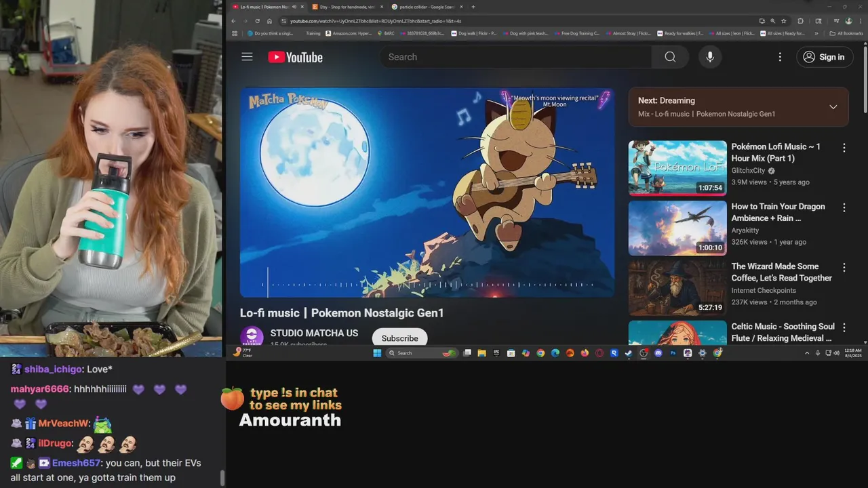868x488 pixels.
Task: Switch to the Etsy shop tab
Action: pyautogui.click(x=346, y=7)
